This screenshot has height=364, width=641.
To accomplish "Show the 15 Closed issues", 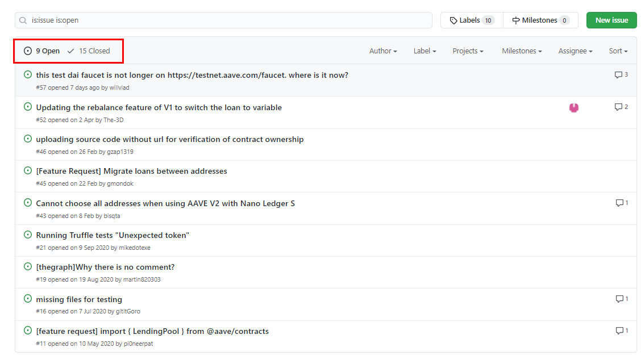I will [89, 51].
